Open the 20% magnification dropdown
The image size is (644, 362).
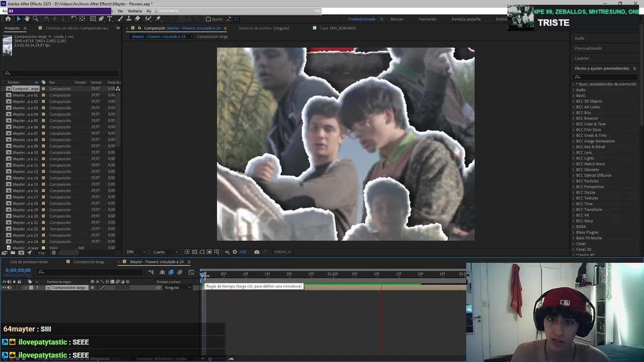[136, 252]
